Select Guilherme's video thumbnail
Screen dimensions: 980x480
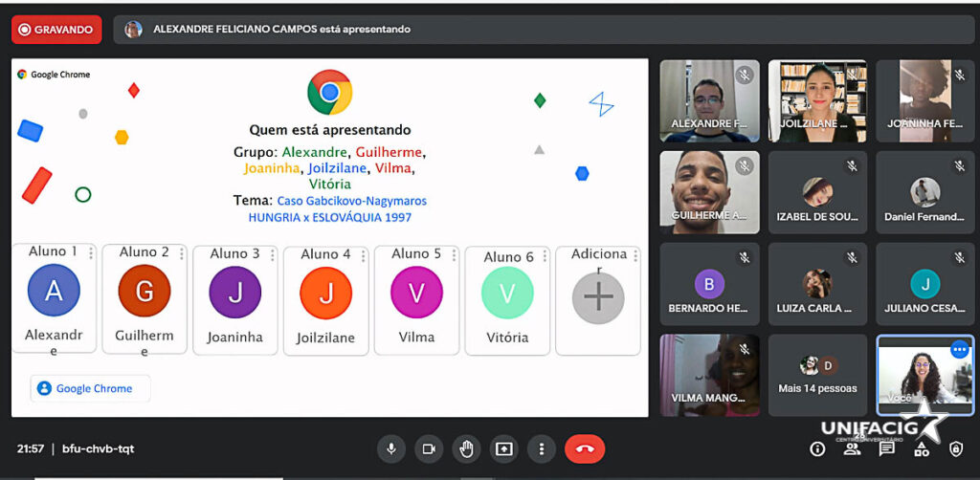(709, 191)
